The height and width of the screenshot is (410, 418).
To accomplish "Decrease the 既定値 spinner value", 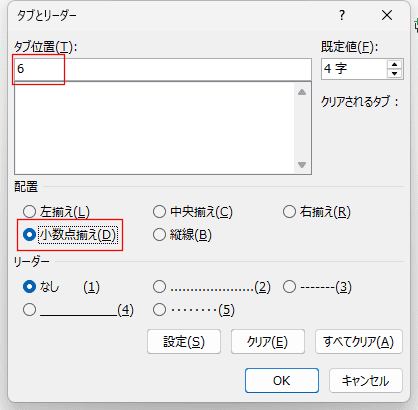I will tap(395, 73).
